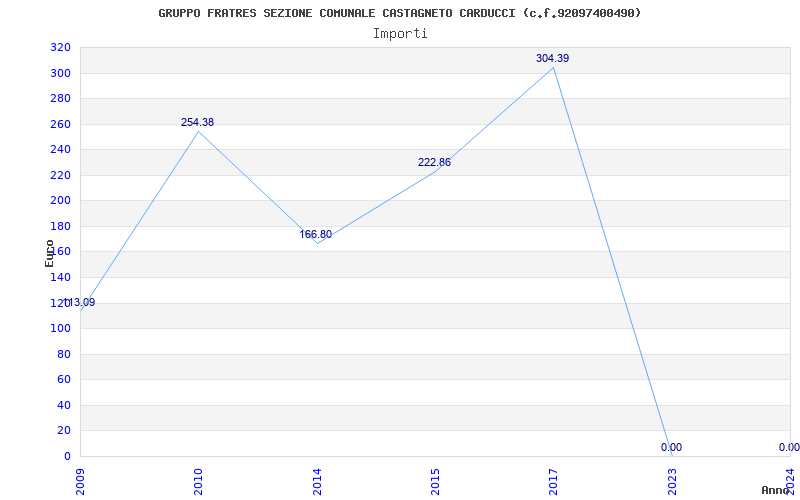Click the 20 y-axis tick
The width and height of the screenshot is (800, 500).
point(63,431)
